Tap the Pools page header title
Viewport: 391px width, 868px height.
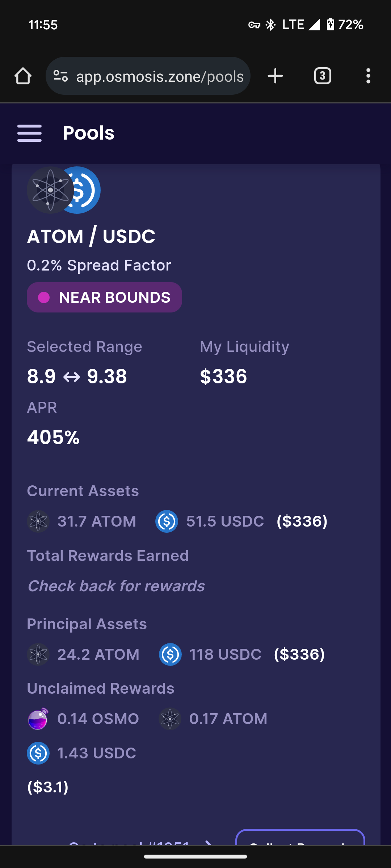[x=89, y=133]
